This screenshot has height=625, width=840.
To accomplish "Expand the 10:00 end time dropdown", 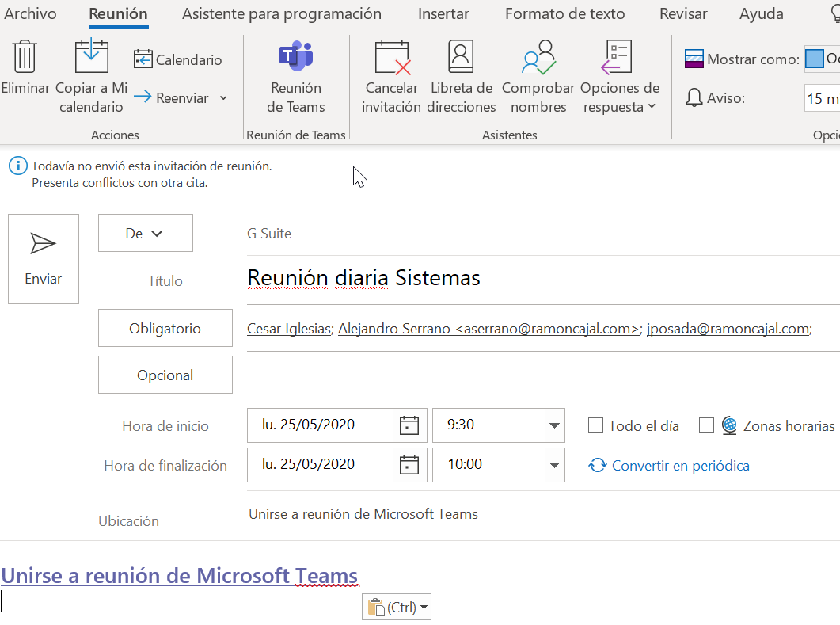I will (554, 465).
